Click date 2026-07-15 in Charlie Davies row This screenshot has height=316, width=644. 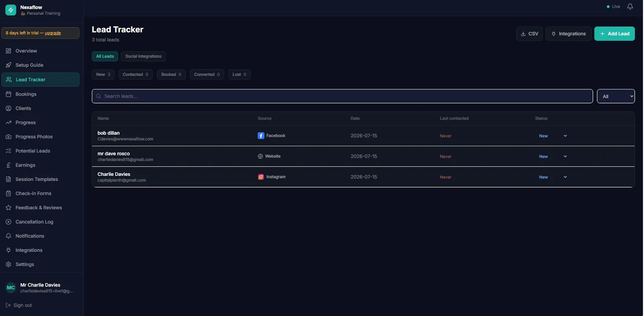(x=364, y=177)
